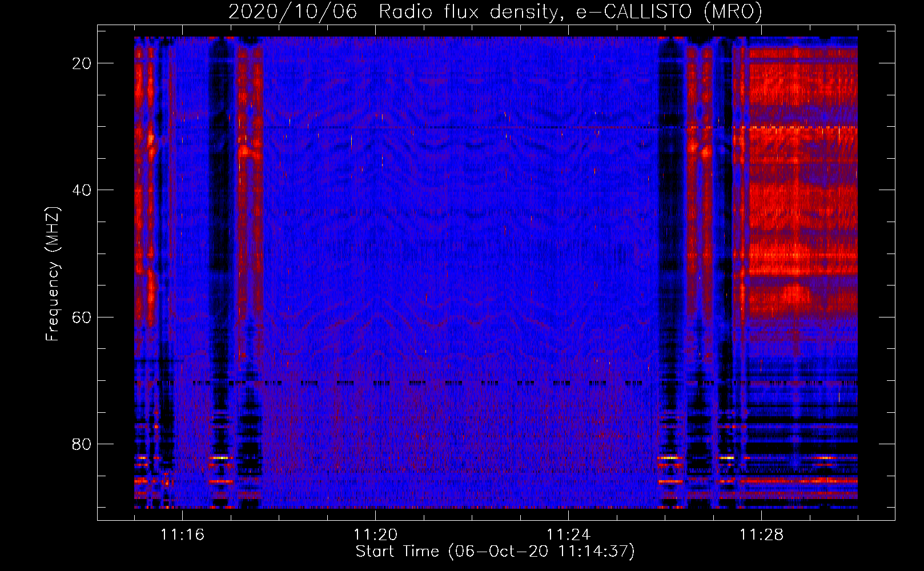Click the plot title '2020/10/06 Radio flux density, e-CALLISTO (MRO)'

tap(495, 11)
